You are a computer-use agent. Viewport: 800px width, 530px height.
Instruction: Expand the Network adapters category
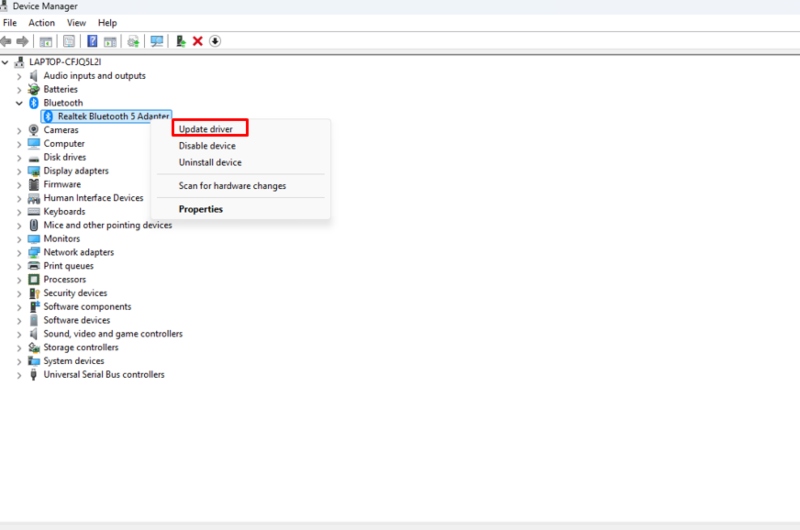(20, 253)
